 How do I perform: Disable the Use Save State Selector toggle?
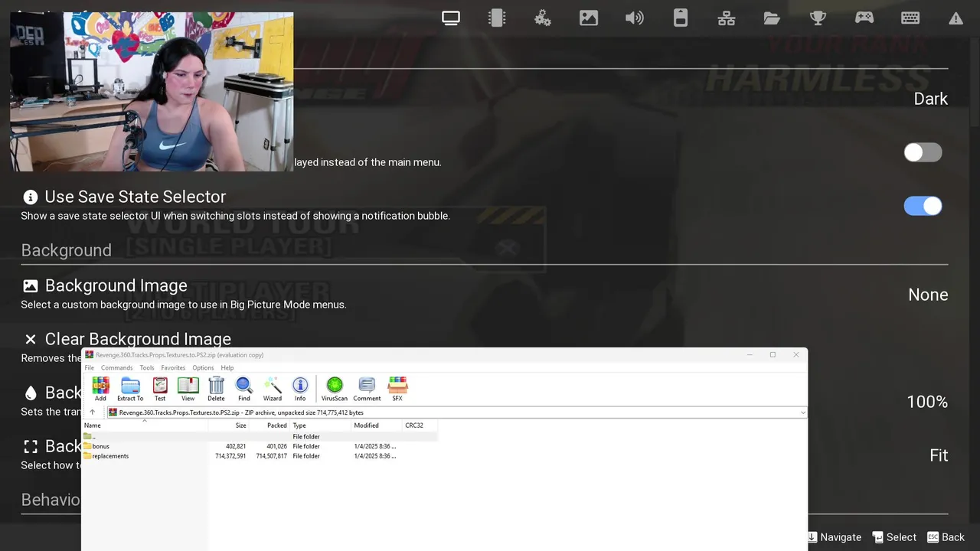point(923,206)
